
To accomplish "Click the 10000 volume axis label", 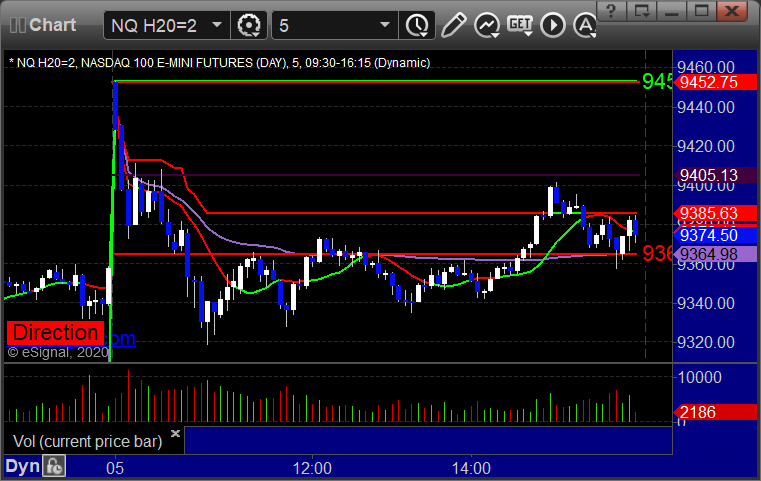I will coord(699,377).
